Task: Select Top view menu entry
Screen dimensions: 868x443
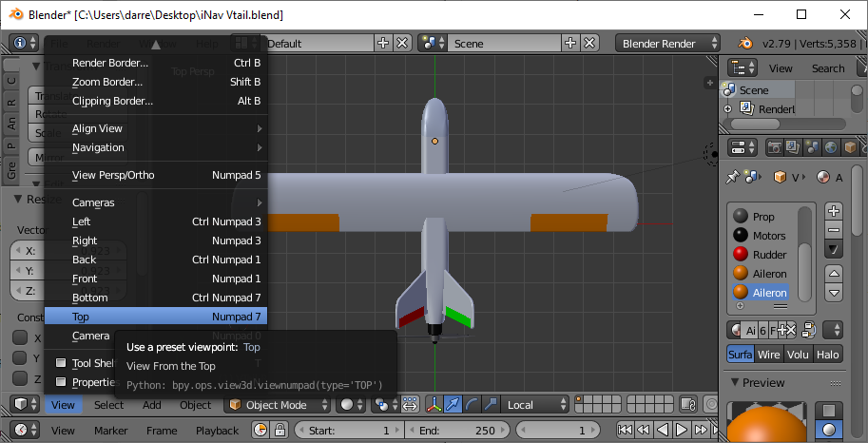Action: [x=156, y=317]
